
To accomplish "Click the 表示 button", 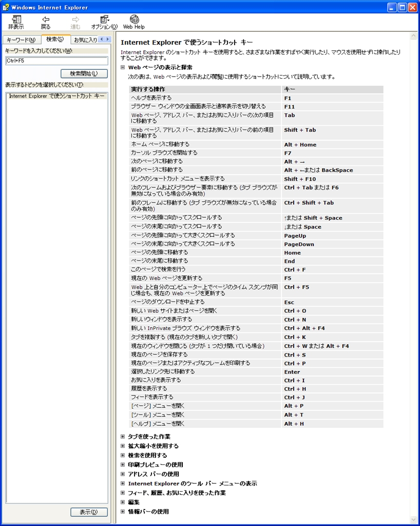I will pyautogui.click(x=89, y=512).
